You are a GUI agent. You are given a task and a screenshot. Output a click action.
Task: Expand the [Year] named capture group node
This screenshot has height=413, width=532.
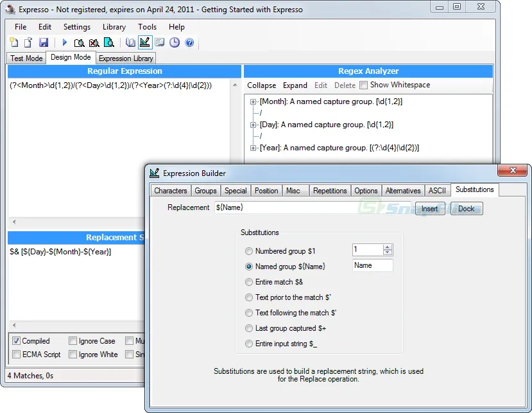(x=253, y=148)
